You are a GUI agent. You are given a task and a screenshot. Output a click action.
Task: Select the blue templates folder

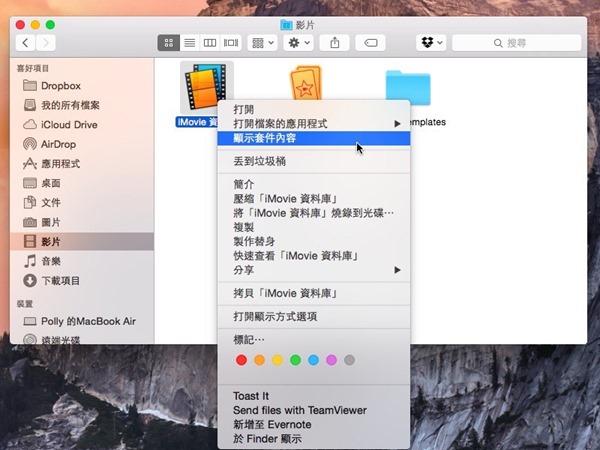[x=408, y=87]
